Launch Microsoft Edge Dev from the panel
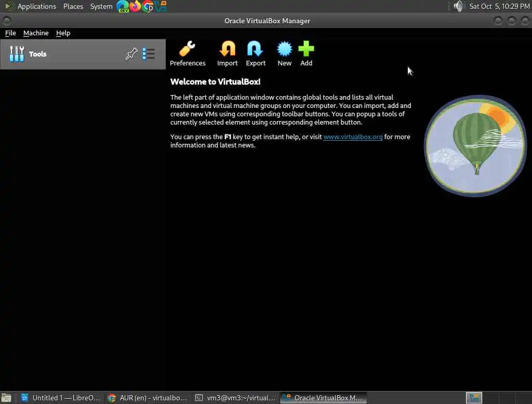Image resolution: width=532 pixels, height=404 pixels. (x=123, y=6)
